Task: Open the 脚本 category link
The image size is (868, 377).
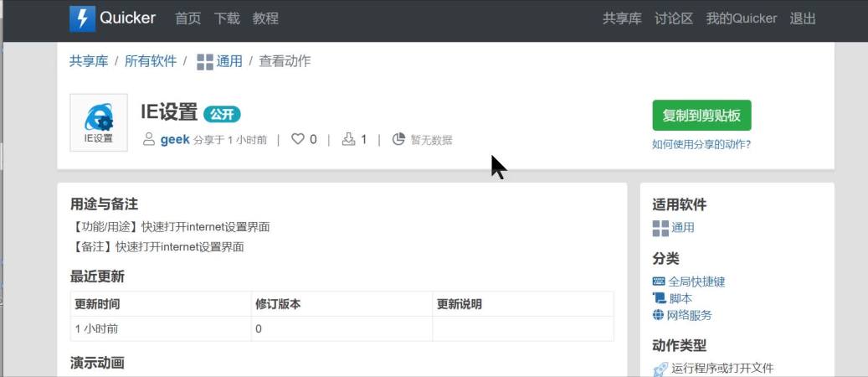Action: pyautogui.click(x=681, y=298)
